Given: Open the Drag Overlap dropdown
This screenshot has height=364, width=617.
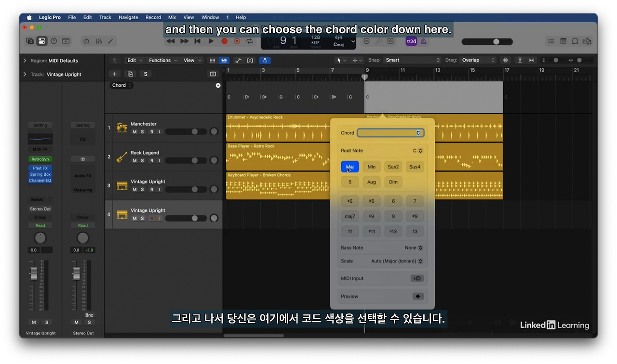Looking at the screenshot, I should (x=478, y=60).
